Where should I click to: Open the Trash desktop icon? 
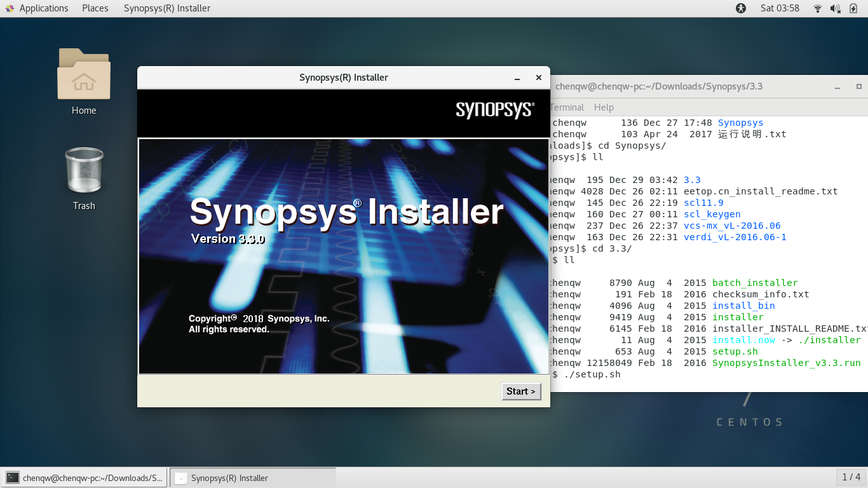[x=84, y=179]
